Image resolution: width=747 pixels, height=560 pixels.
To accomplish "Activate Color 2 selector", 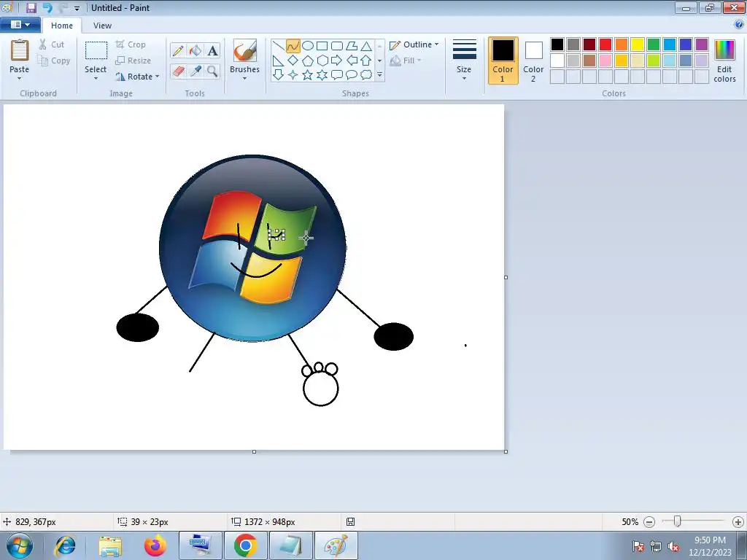I will pyautogui.click(x=533, y=61).
